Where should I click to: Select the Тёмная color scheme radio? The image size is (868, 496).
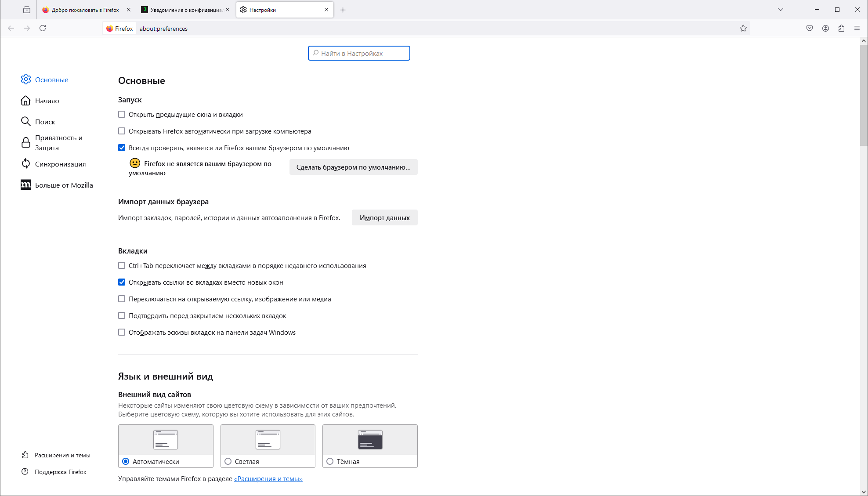point(330,461)
